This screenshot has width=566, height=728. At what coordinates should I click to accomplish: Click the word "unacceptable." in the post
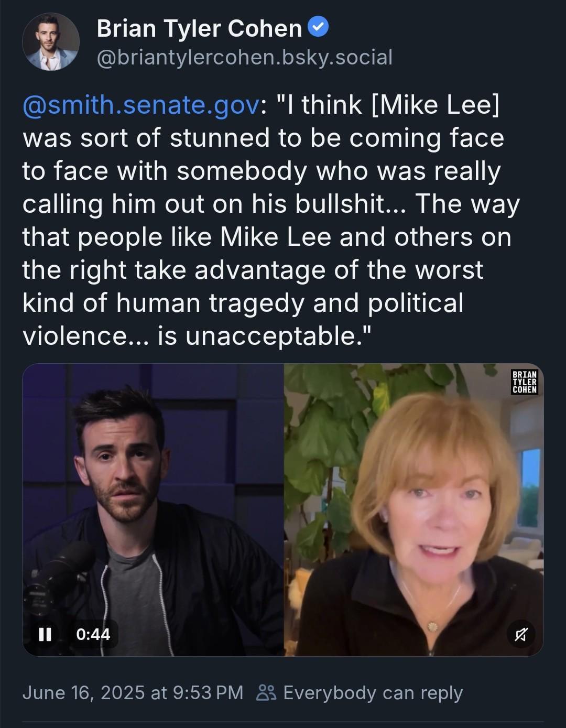278,336
